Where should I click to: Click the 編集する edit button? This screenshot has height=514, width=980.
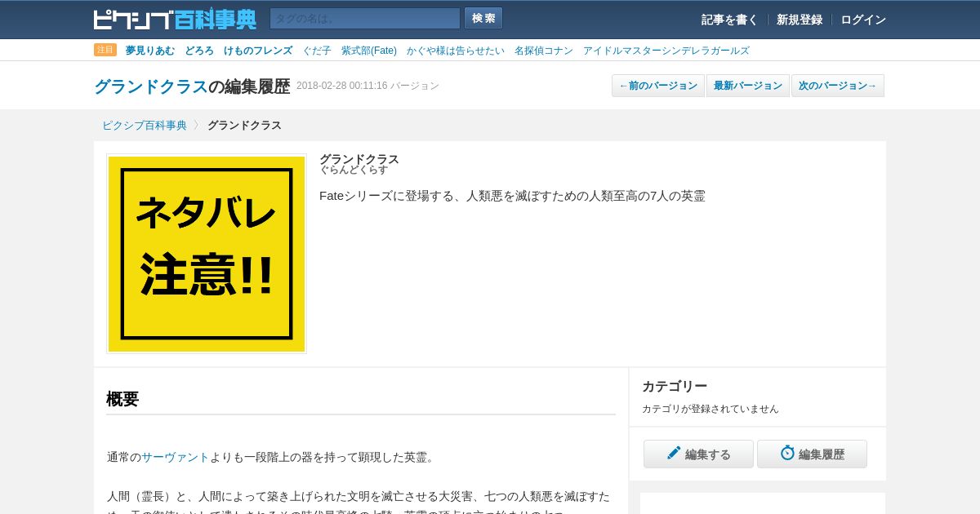point(698,454)
